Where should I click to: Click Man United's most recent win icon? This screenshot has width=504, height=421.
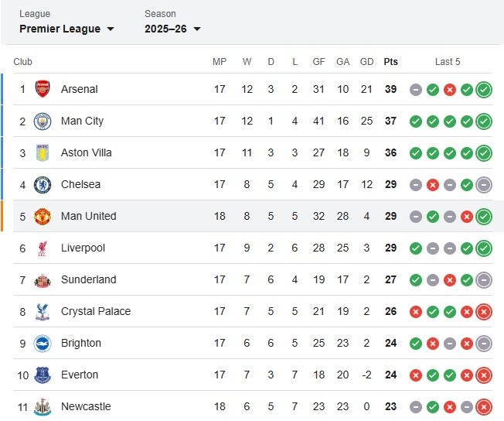pos(484,216)
